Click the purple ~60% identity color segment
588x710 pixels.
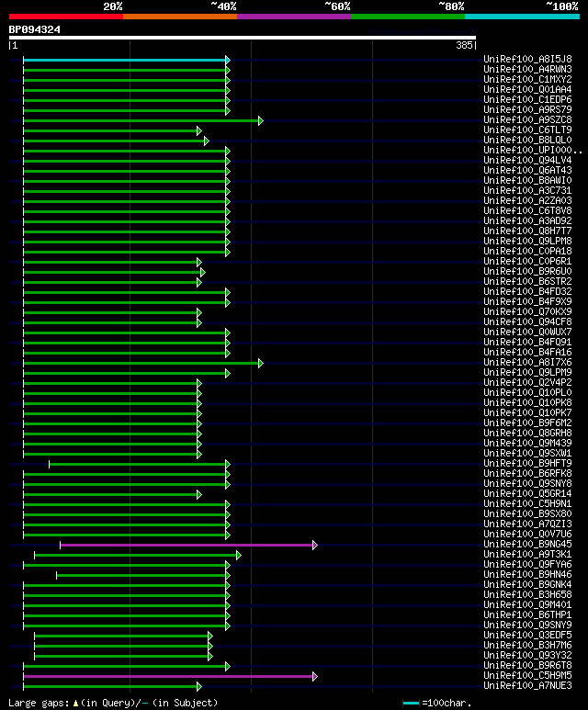click(294, 17)
